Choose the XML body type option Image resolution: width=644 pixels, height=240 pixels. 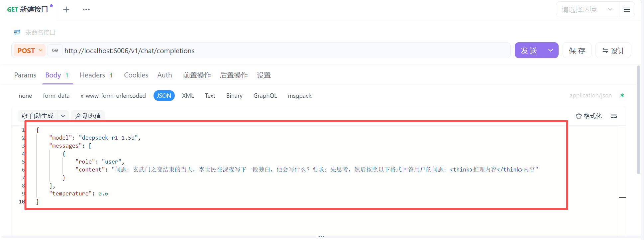pyautogui.click(x=188, y=96)
